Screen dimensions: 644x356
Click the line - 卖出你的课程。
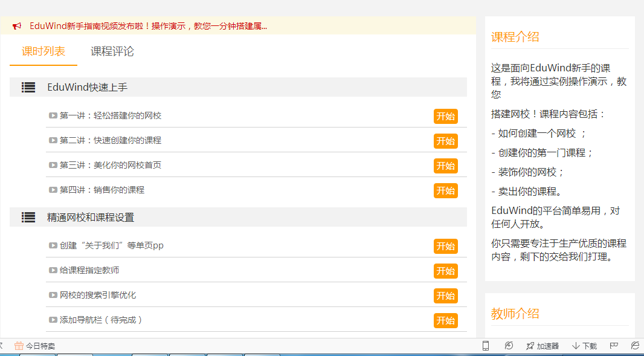coord(527,191)
